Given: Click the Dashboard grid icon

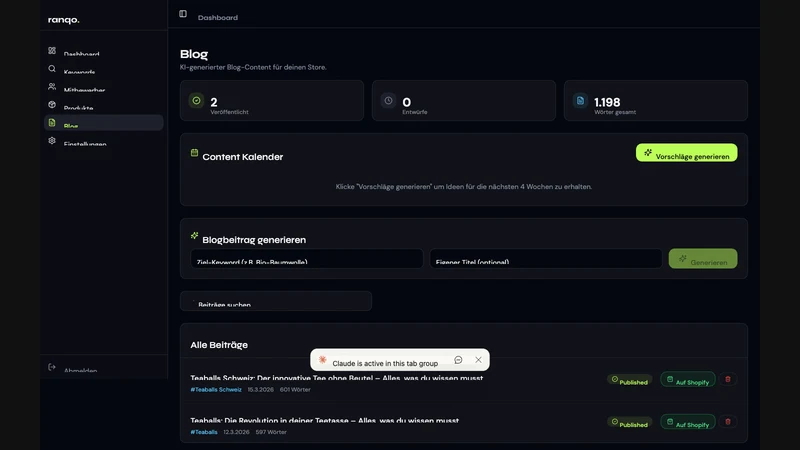Looking at the screenshot, I should pos(52,51).
